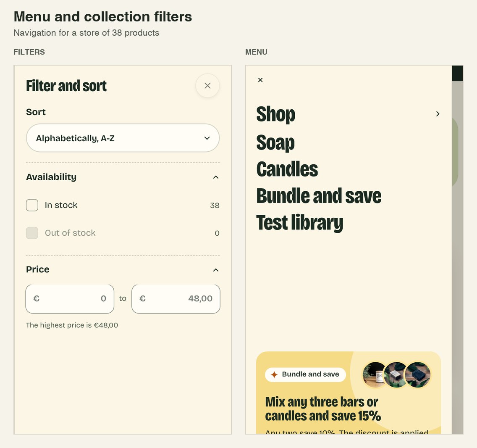Screen dimensions: 477x448
Task: Open the Alphabetically, A-Z sort dropdown
Action: pyautogui.click(x=123, y=138)
